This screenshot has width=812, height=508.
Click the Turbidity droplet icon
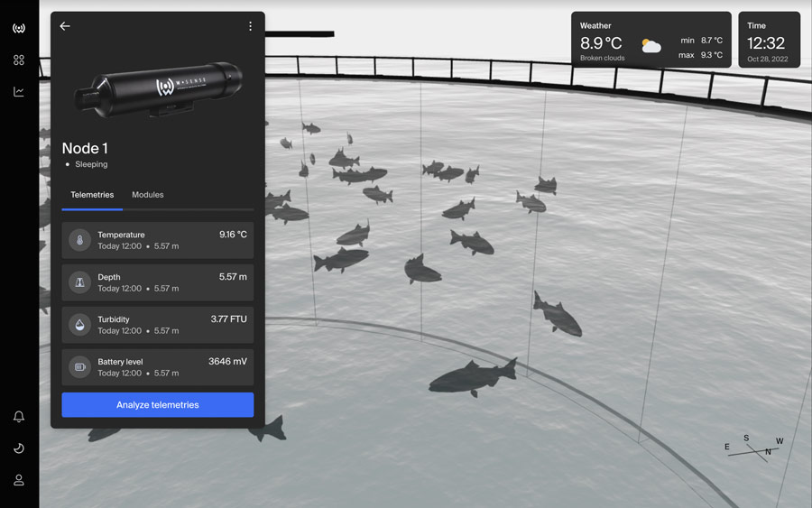pyautogui.click(x=79, y=325)
